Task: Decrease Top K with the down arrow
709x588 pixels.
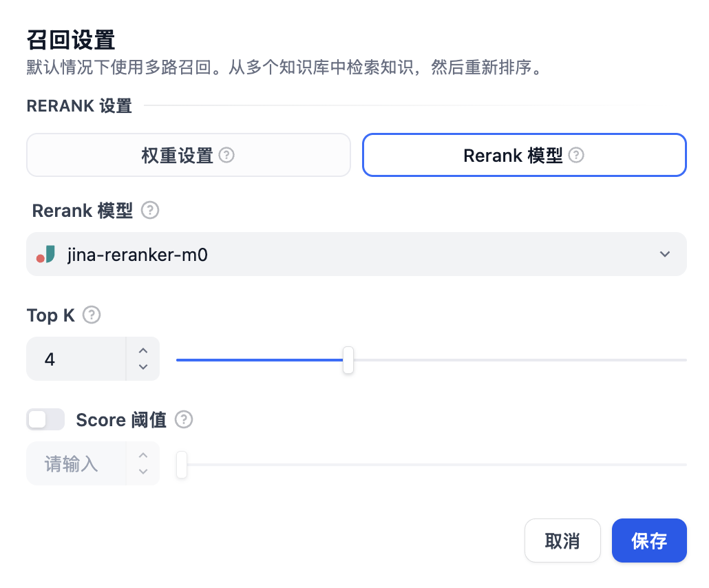Action: point(142,366)
